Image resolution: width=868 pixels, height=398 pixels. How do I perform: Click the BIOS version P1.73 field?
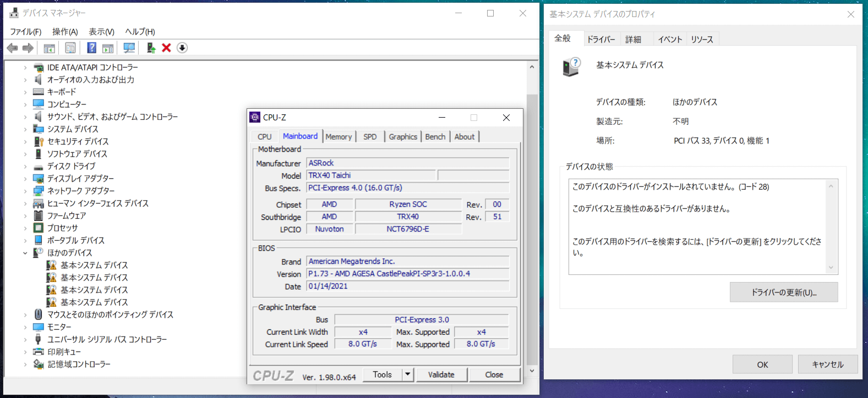click(408, 274)
